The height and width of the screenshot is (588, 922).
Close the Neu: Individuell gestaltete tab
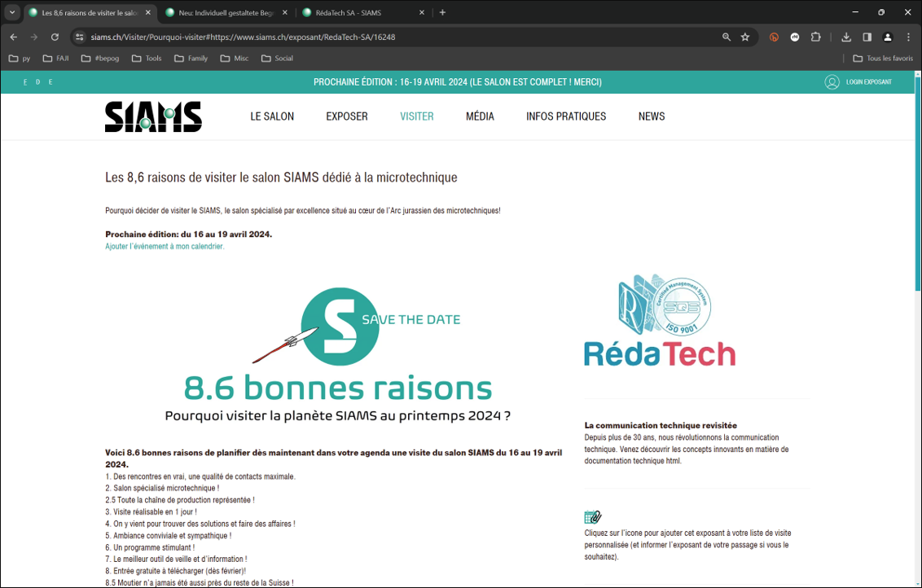[284, 12]
